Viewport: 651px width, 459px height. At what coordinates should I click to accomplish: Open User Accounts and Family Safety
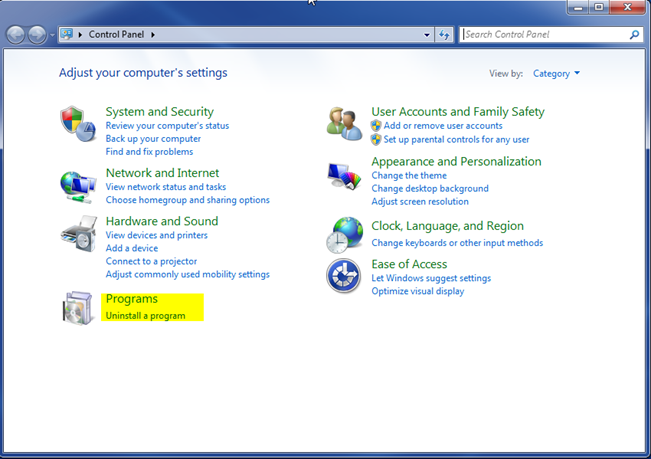click(x=458, y=112)
